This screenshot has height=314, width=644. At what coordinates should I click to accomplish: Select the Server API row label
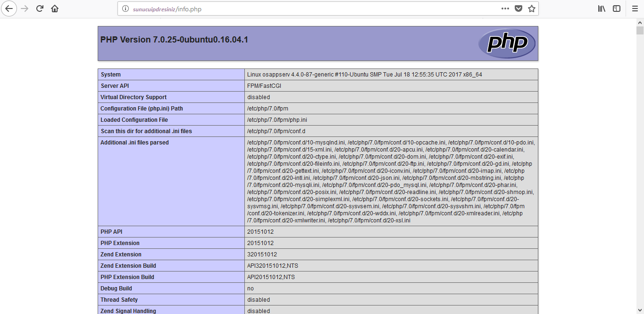click(115, 86)
